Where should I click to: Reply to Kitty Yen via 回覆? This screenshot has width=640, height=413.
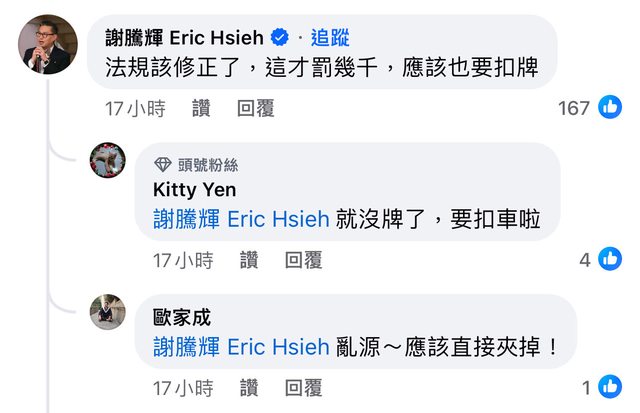[303, 260]
